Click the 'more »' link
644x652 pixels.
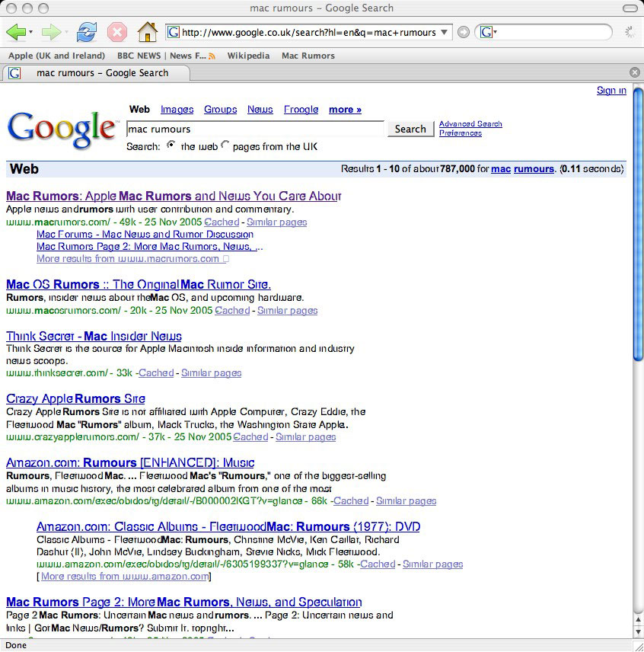coord(345,110)
